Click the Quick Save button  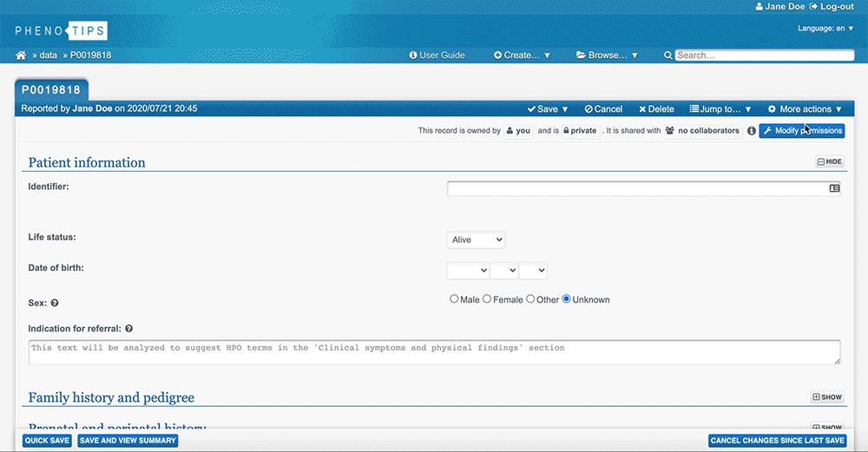[x=47, y=441]
